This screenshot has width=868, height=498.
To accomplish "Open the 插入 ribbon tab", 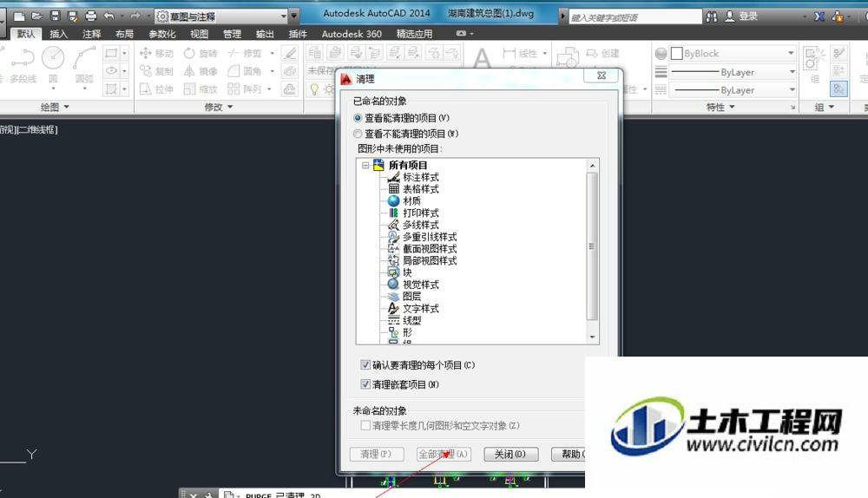I will click(58, 34).
